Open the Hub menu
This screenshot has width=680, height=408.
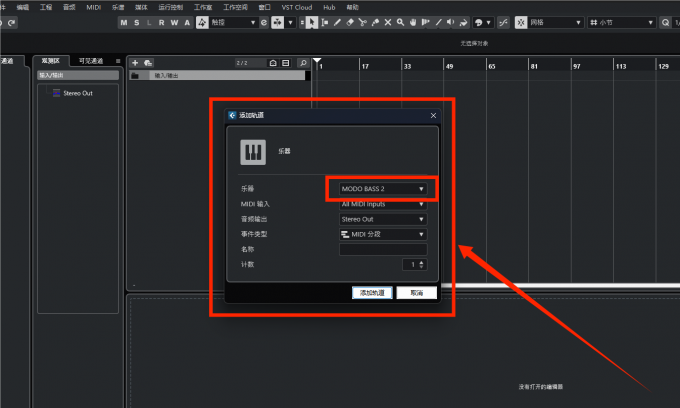click(x=329, y=7)
